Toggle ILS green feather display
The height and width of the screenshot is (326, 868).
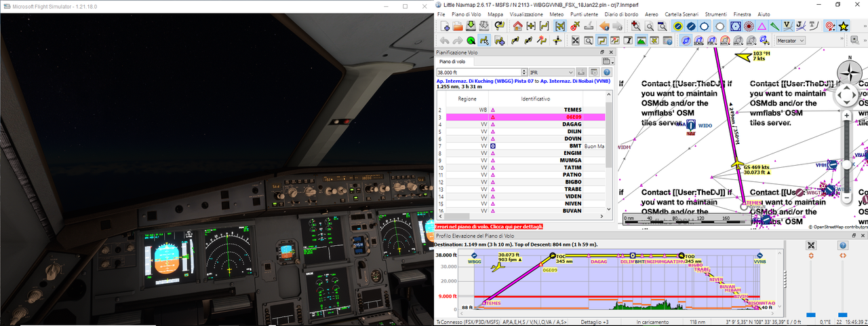click(774, 26)
